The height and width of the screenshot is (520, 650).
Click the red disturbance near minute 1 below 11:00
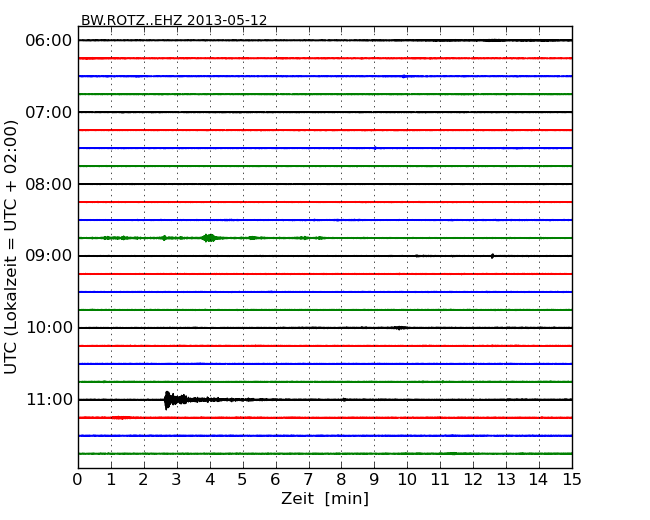click(120, 418)
